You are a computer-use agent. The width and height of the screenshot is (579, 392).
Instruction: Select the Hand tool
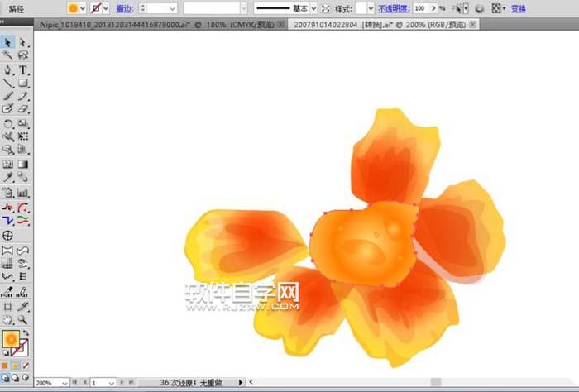click(x=7, y=319)
